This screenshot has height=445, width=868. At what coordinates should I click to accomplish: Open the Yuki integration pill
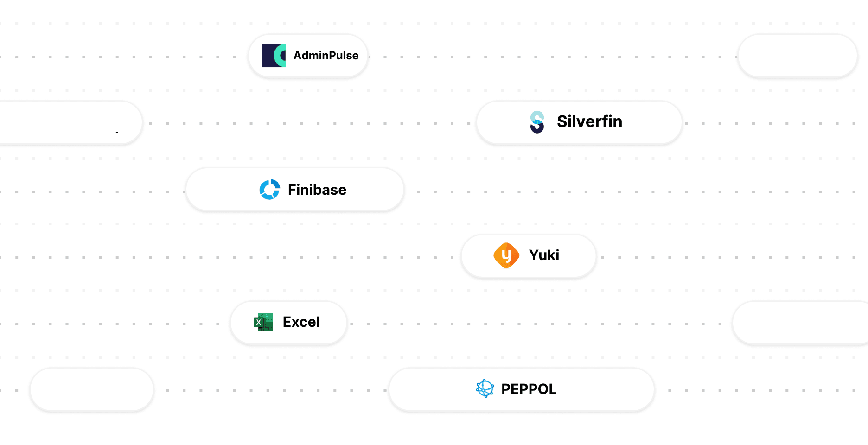(x=528, y=255)
